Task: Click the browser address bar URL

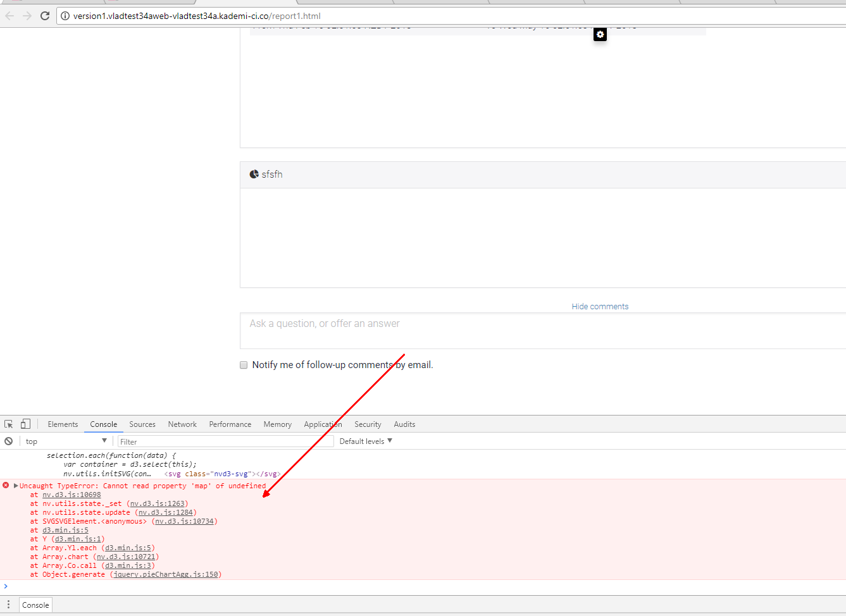Action: (x=197, y=16)
